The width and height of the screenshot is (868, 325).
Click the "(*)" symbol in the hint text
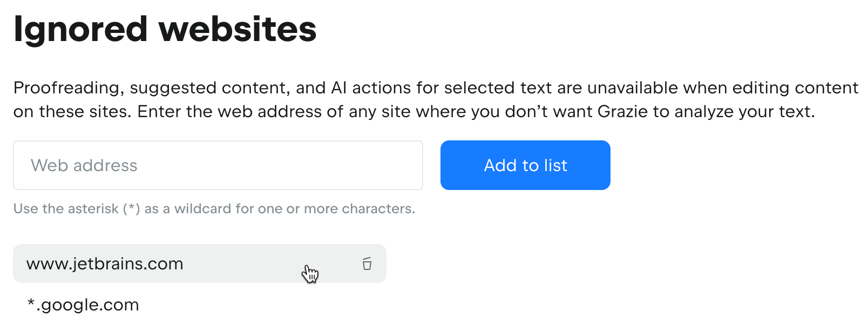click(131, 209)
